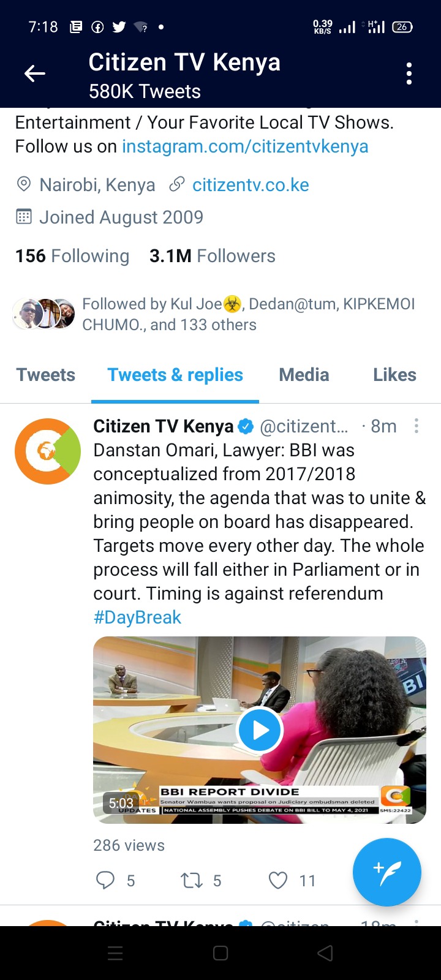The width and height of the screenshot is (441, 980).
Task: Open Citizen TV Kenya profile avatar
Action: (48, 451)
